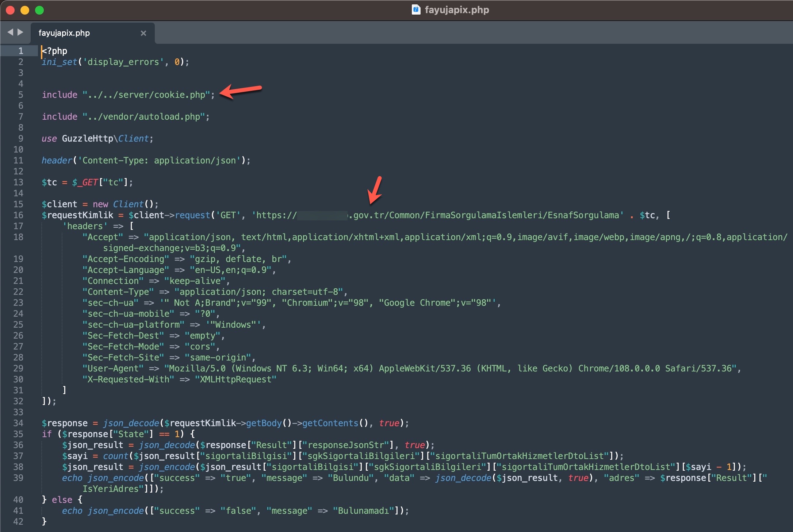The width and height of the screenshot is (793, 532).
Task: Click the $requestKimlik variable on line 16
Action: click(77, 215)
